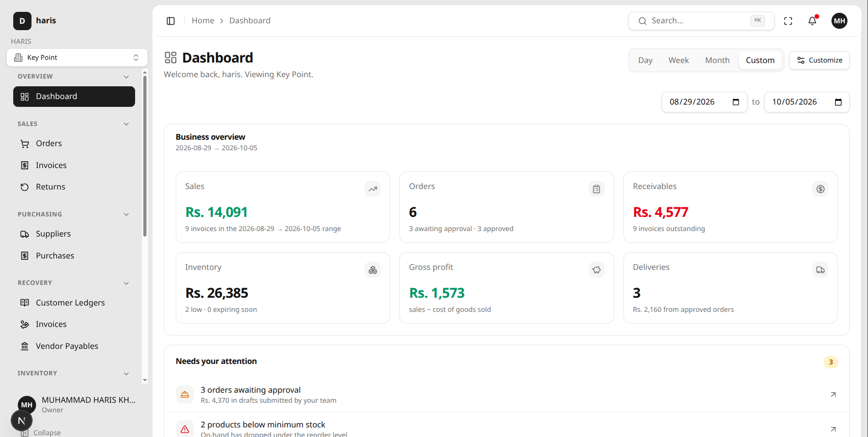Collapse the INVENTORY section
868x437 pixels.
[126, 374]
